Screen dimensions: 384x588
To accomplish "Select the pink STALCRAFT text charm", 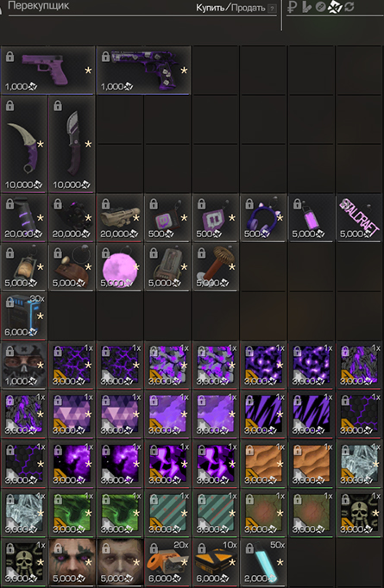I will tap(359, 217).
